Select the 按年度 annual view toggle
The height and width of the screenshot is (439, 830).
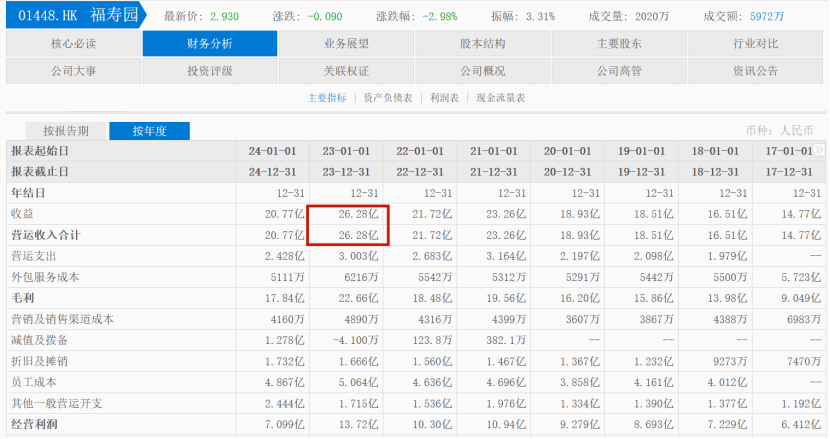point(148,131)
